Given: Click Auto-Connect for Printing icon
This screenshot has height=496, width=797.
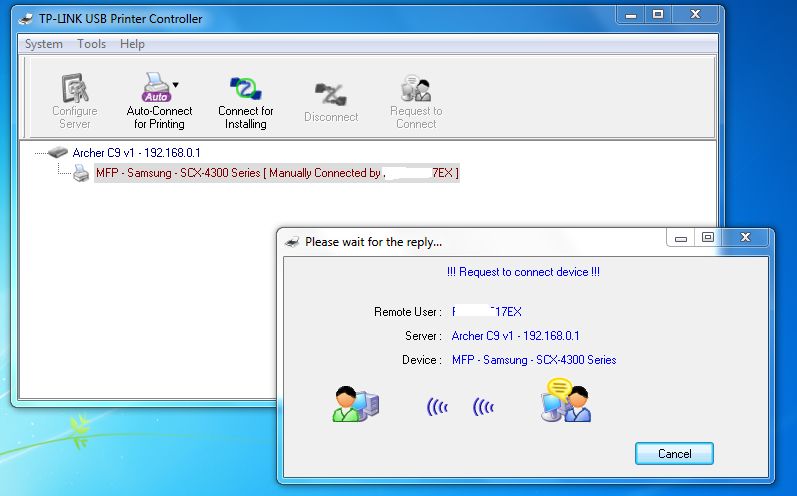Looking at the screenshot, I should (156, 87).
